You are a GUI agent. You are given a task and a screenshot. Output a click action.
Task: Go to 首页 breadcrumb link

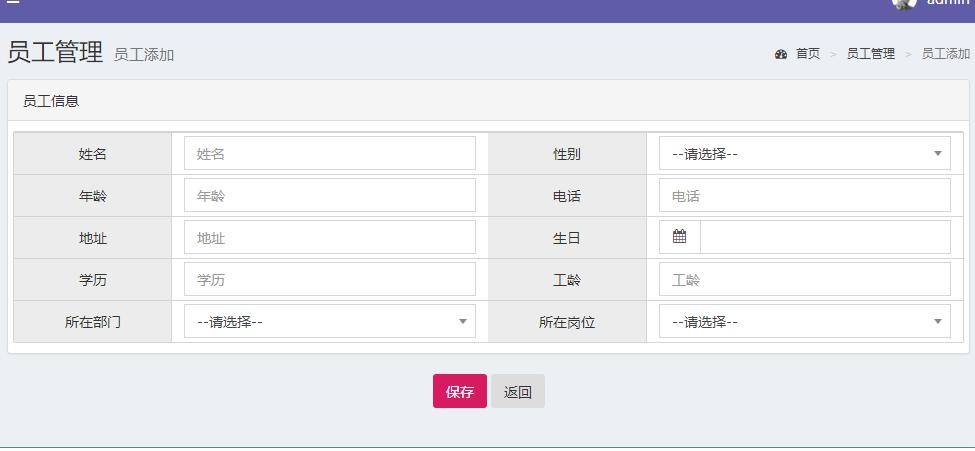pos(807,54)
